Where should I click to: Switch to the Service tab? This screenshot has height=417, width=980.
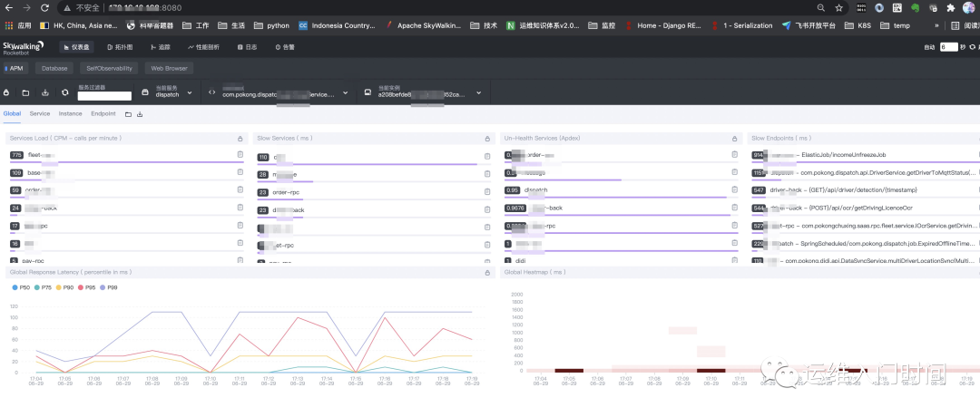click(39, 113)
